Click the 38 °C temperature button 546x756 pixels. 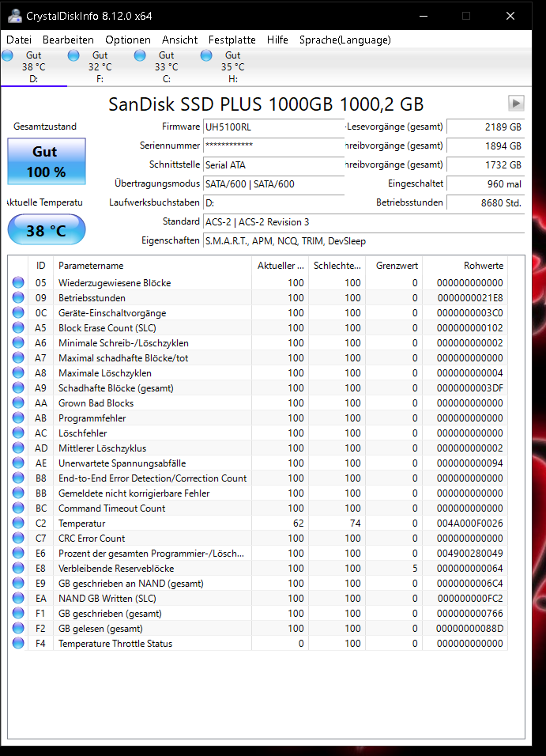point(47,230)
